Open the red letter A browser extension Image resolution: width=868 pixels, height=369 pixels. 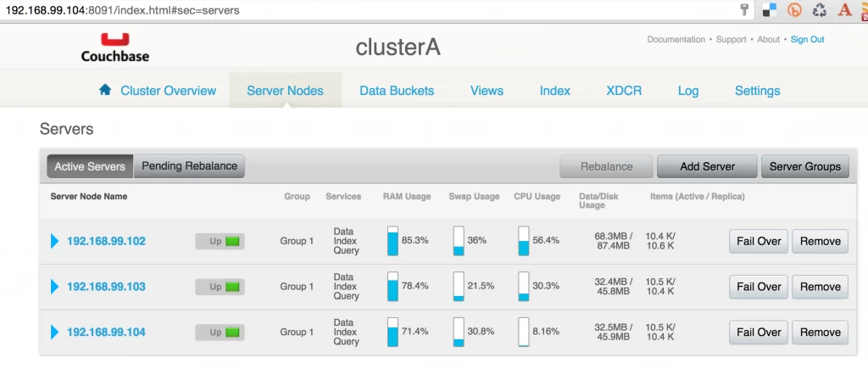[844, 10]
